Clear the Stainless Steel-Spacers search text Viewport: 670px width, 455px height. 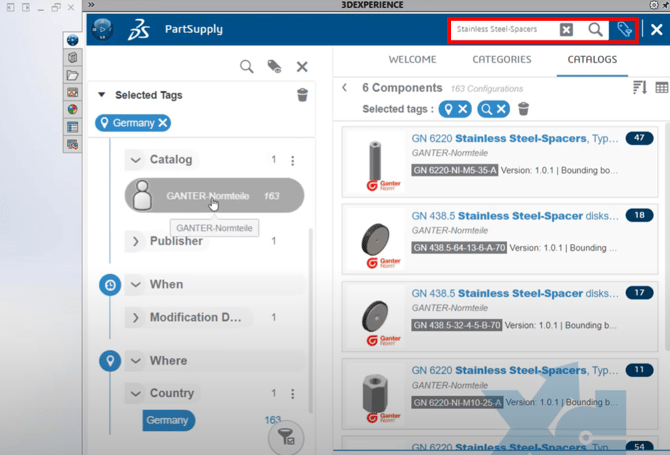click(566, 30)
